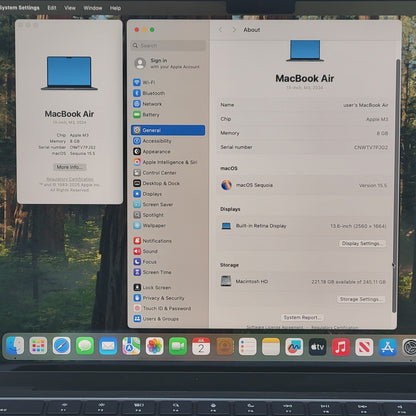416x416 pixels.
Task: Select General in the sidebar
Action: tap(168, 130)
